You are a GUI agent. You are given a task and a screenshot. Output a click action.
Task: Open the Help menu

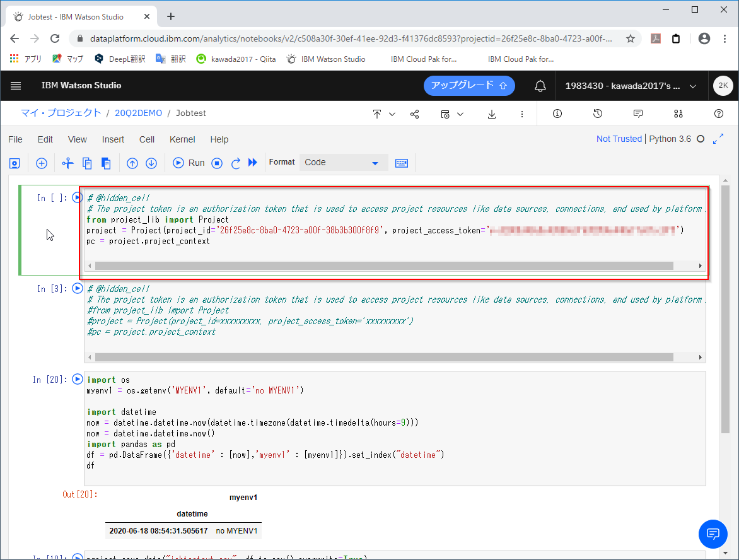tap(219, 139)
